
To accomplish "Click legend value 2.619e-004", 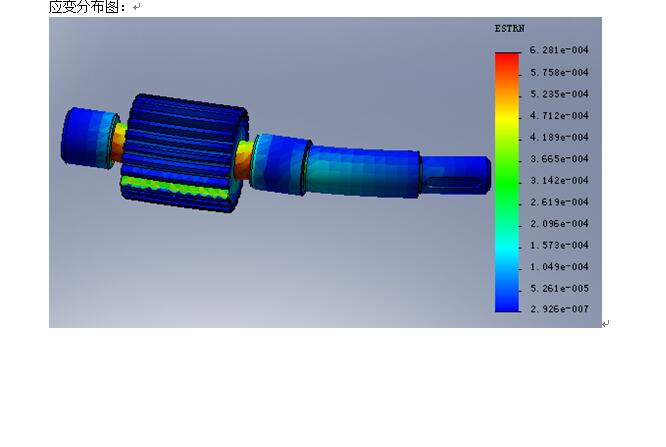I will tap(559, 202).
